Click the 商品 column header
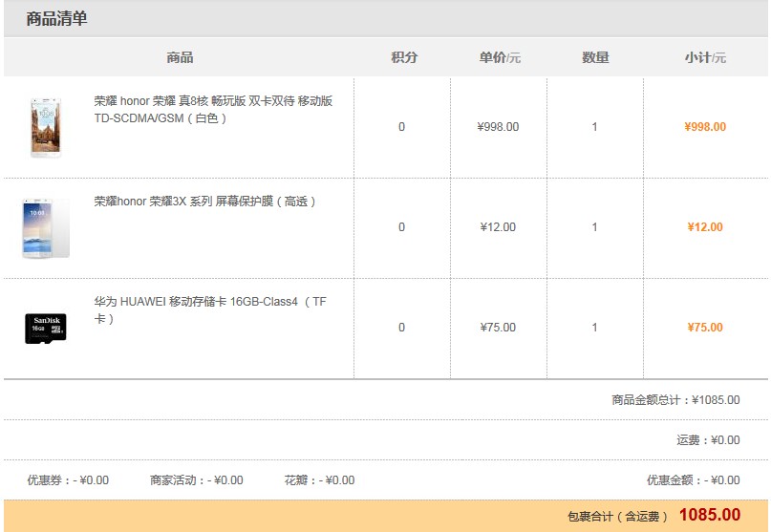 click(180, 57)
